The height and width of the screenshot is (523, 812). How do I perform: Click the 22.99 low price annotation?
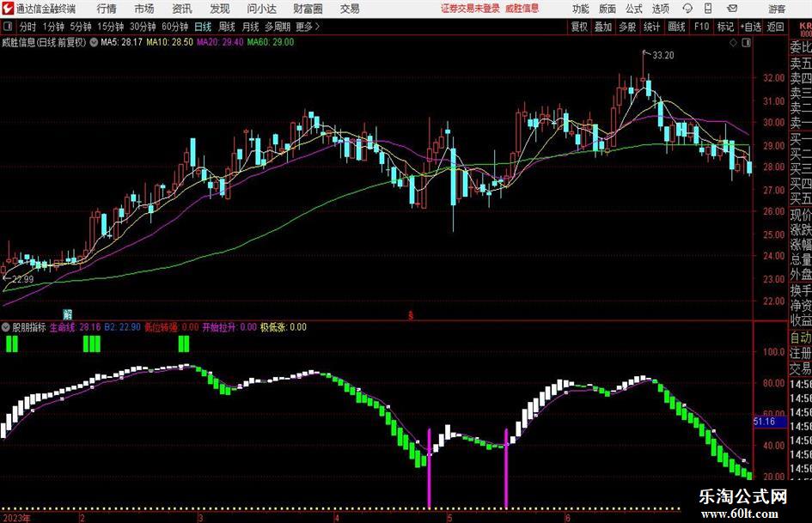pyautogui.click(x=23, y=280)
